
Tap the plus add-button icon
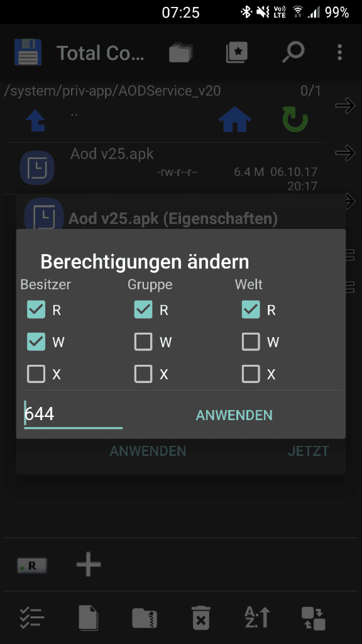(89, 565)
